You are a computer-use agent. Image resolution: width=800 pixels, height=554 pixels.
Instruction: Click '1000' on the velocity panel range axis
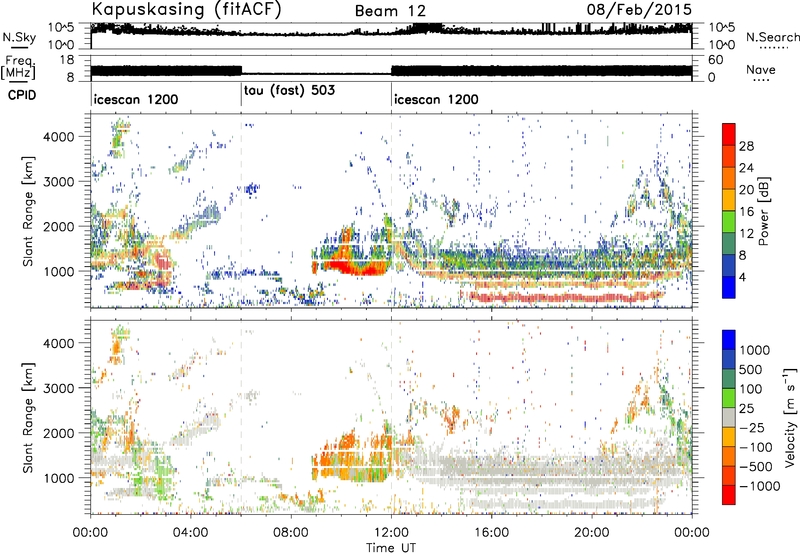(58, 478)
